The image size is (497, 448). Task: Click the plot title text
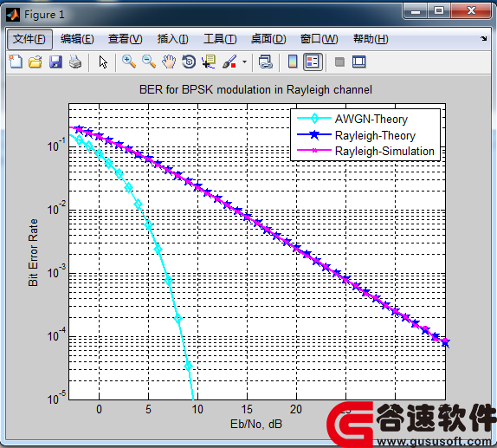tap(255, 90)
